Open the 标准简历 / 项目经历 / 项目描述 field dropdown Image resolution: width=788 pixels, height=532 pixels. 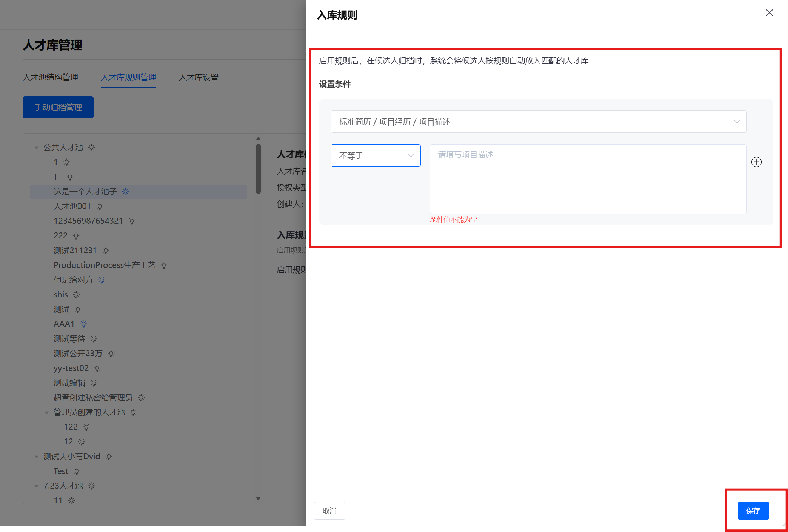coord(539,121)
